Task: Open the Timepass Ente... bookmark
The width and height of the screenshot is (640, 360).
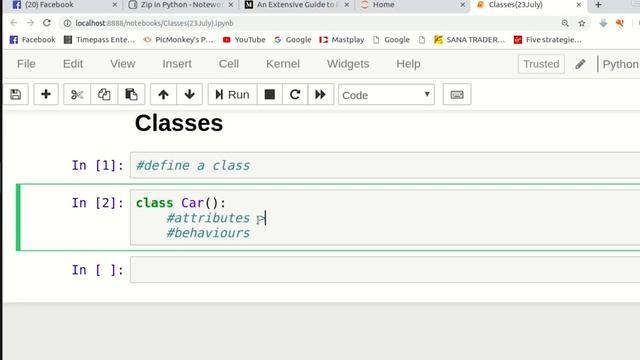Action: point(100,40)
